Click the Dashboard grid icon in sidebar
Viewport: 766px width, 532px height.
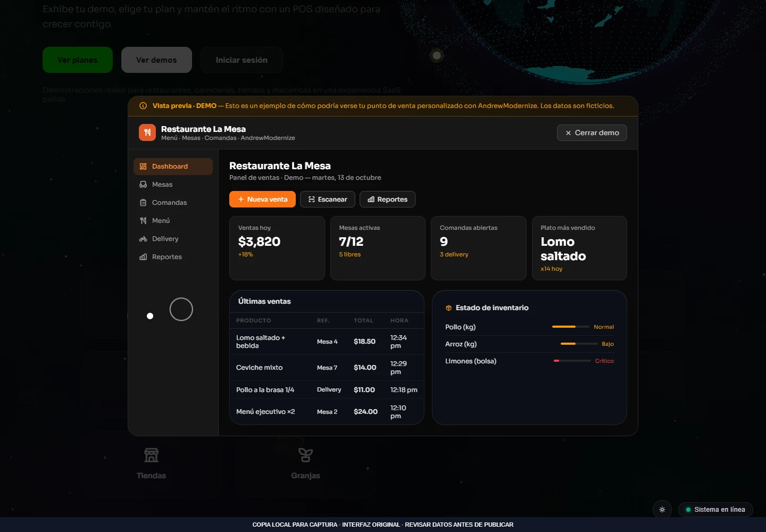tap(143, 167)
